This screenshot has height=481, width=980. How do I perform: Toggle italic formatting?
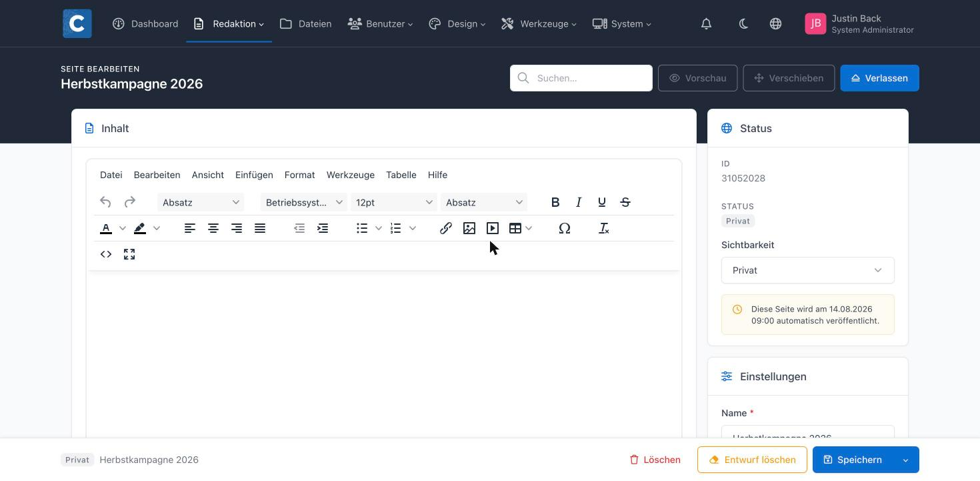tap(579, 202)
